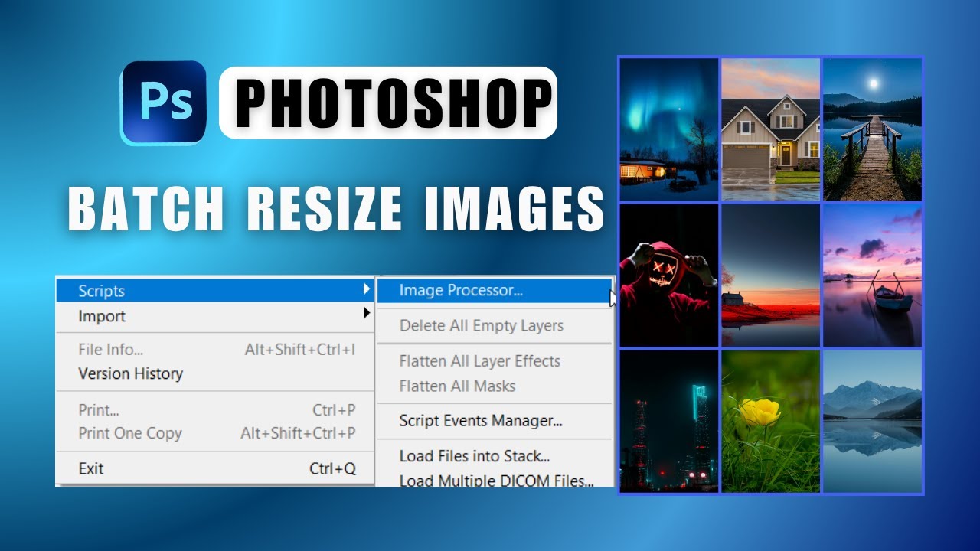Open the red sunset horizon thumbnail

[x=771, y=275]
